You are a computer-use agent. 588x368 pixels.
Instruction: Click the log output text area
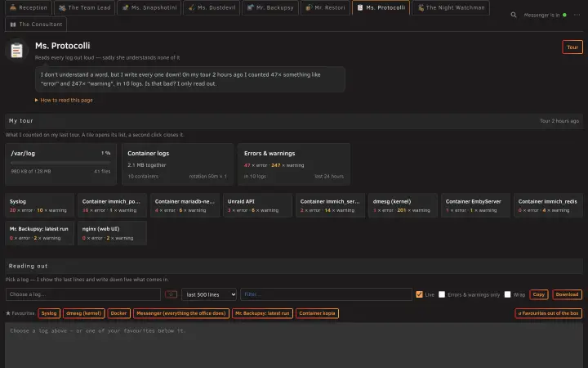[x=294, y=345]
